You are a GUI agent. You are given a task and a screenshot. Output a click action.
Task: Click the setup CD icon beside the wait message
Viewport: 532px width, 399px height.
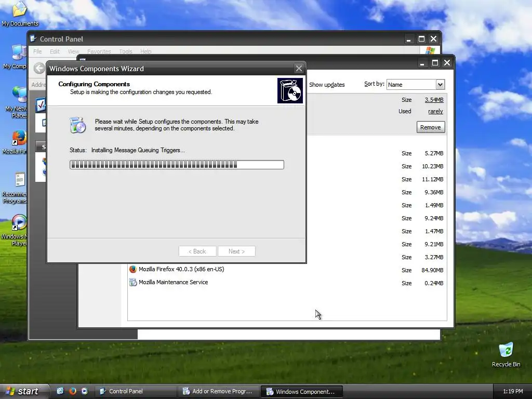pos(77,125)
